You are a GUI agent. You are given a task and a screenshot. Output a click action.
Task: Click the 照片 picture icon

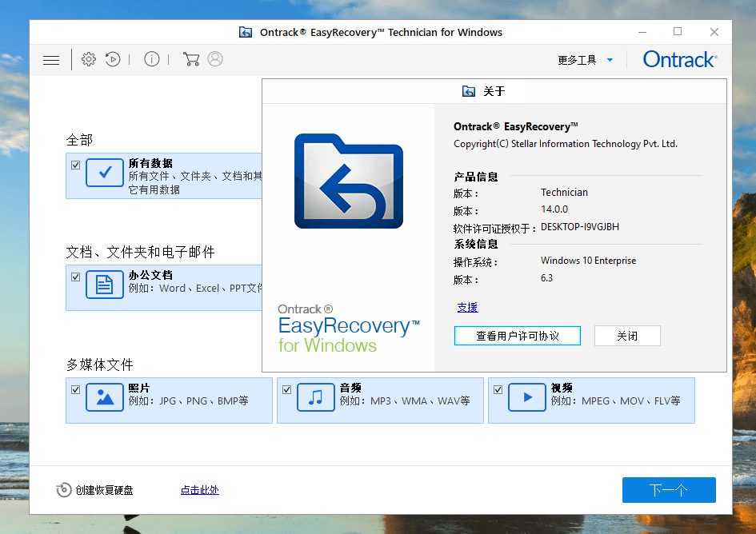105,397
